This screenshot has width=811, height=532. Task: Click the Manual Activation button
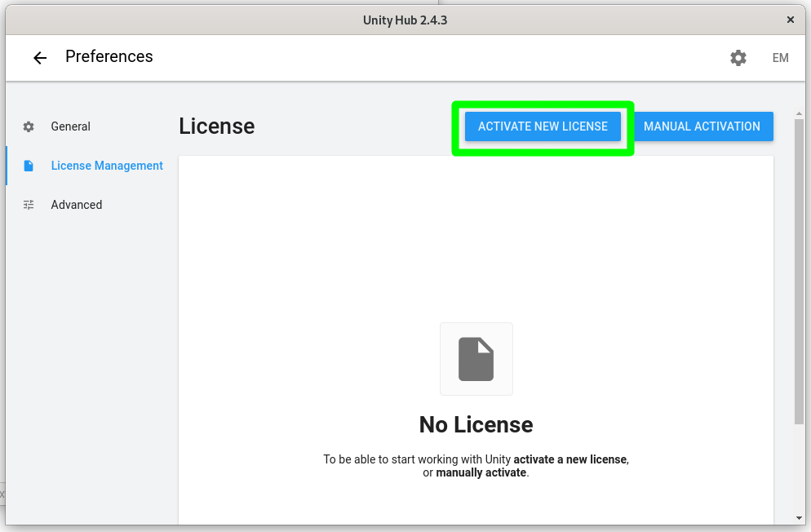[x=702, y=126]
